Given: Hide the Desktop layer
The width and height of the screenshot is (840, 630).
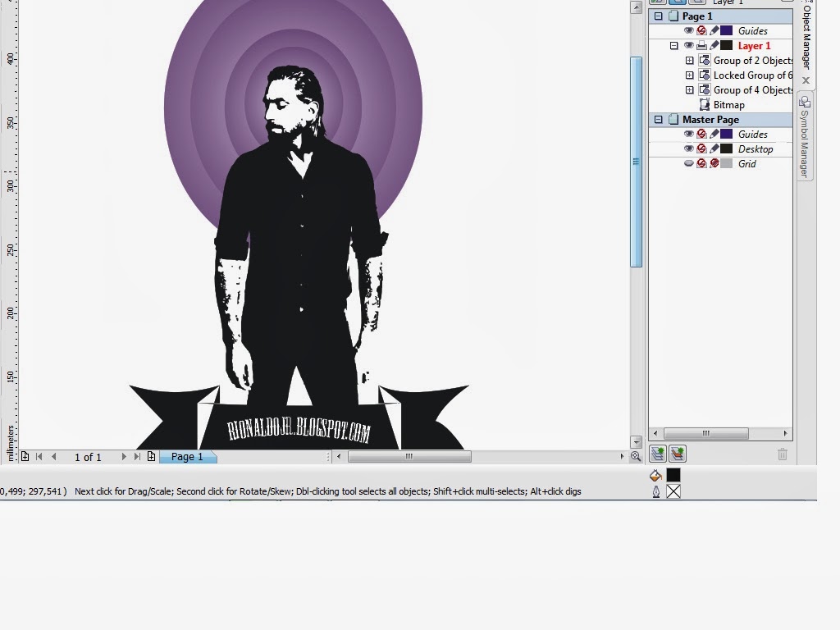Looking at the screenshot, I should (689, 148).
